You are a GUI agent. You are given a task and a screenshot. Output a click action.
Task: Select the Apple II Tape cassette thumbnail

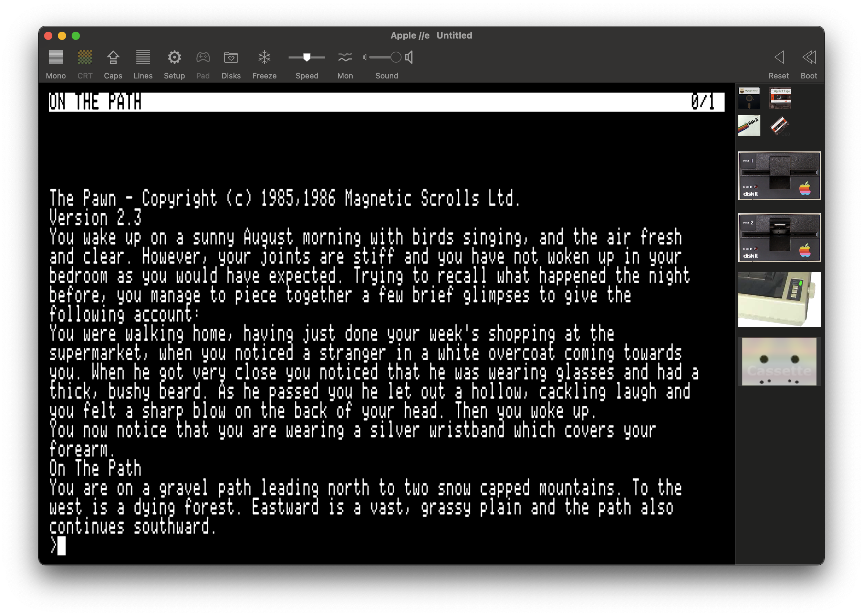coord(780,98)
